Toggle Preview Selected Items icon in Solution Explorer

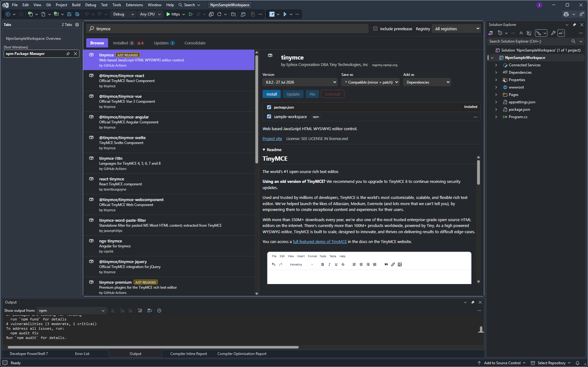561,33
